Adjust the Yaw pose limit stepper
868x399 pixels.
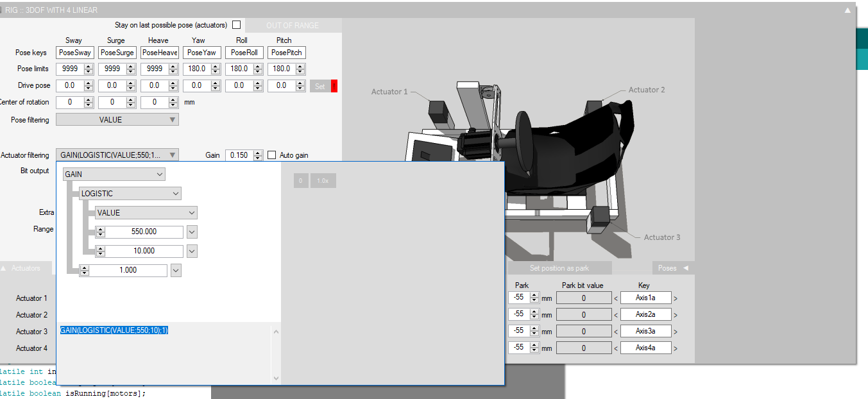coord(216,69)
